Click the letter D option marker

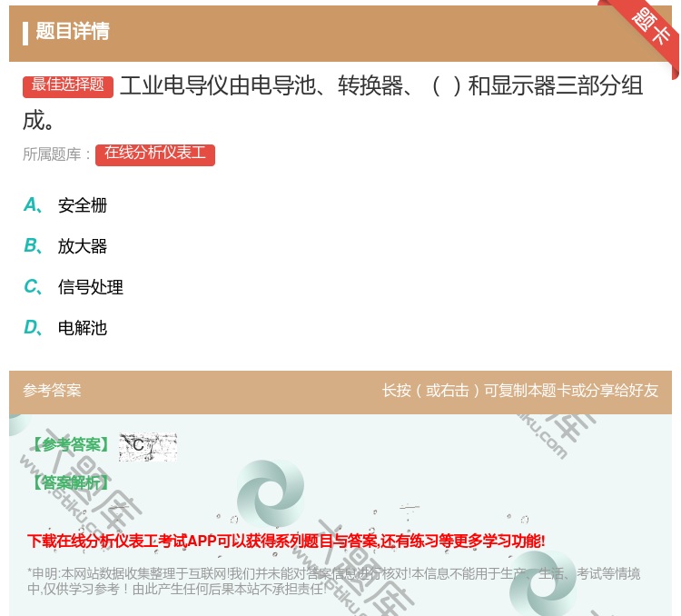point(33,327)
